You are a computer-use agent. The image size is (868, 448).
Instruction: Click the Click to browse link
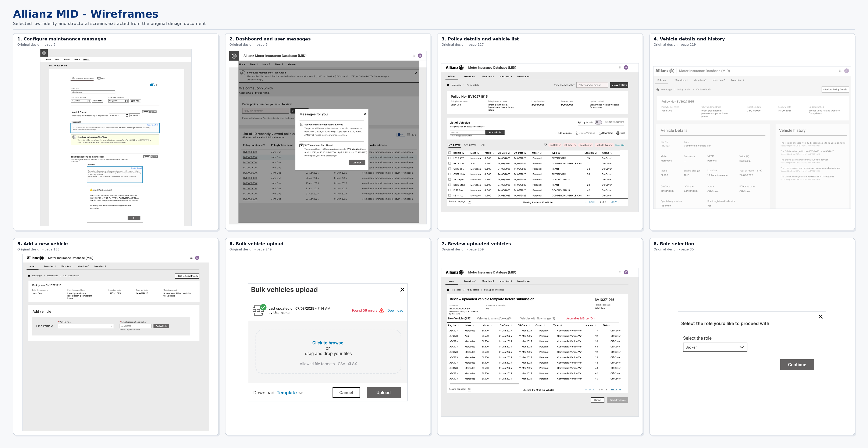[x=328, y=343]
